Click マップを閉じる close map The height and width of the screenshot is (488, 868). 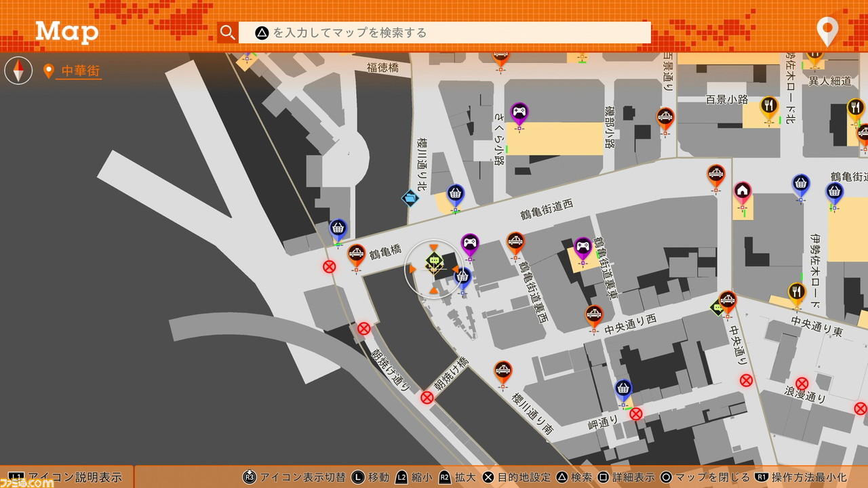click(705, 477)
